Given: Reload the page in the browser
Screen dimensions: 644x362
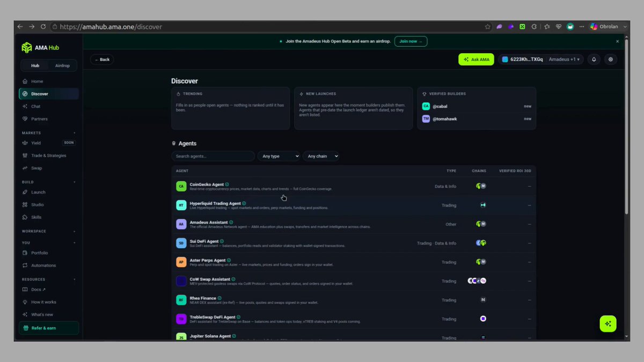Looking at the screenshot, I should (x=43, y=27).
